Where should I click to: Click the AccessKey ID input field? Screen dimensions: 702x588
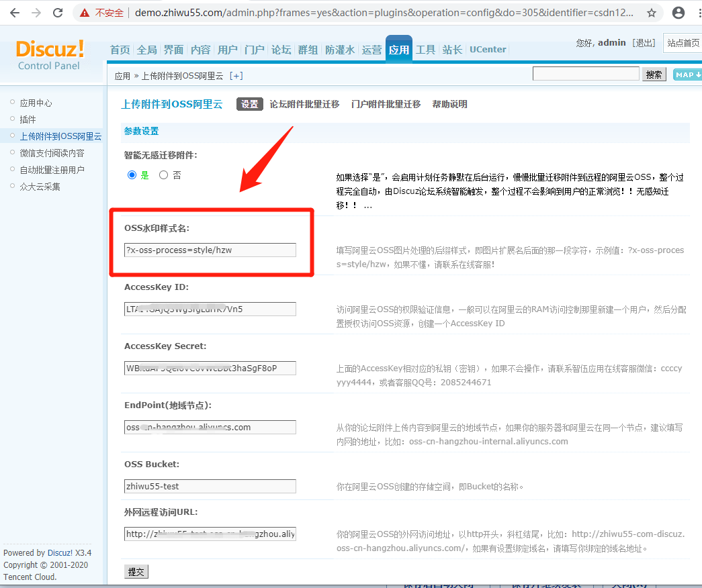210,309
